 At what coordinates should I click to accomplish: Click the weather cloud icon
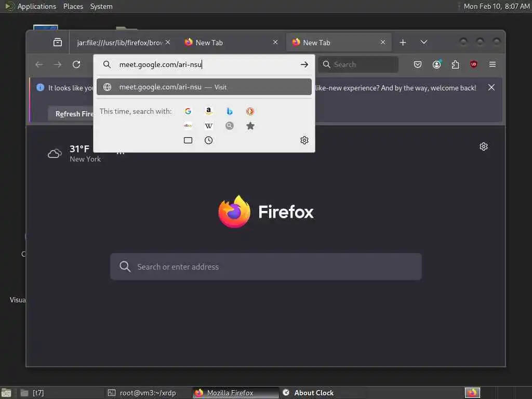pyautogui.click(x=55, y=154)
